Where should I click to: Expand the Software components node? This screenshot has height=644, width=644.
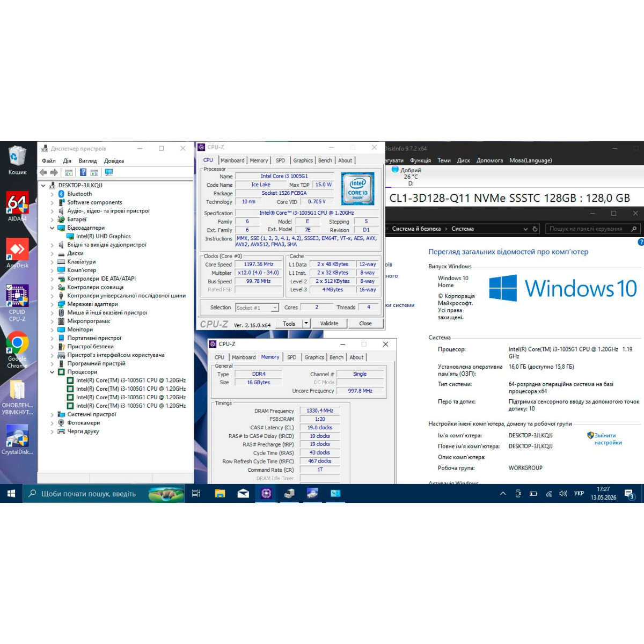point(52,203)
